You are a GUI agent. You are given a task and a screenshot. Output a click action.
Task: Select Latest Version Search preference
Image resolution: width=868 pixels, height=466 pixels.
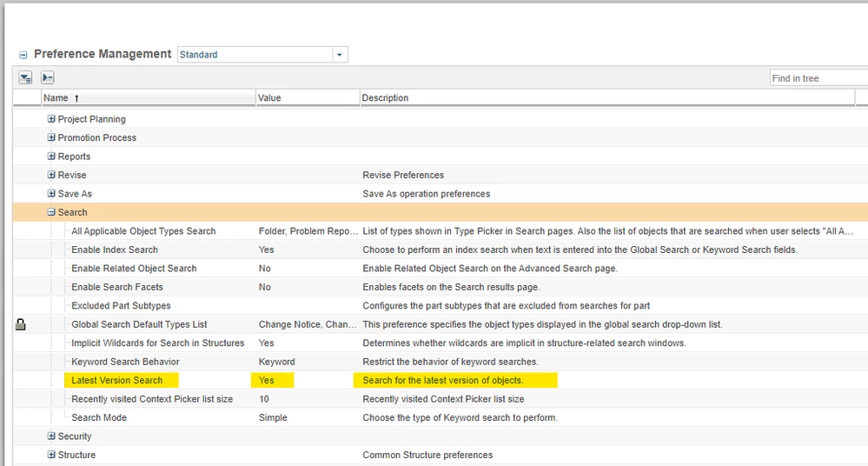click(116, 380)
